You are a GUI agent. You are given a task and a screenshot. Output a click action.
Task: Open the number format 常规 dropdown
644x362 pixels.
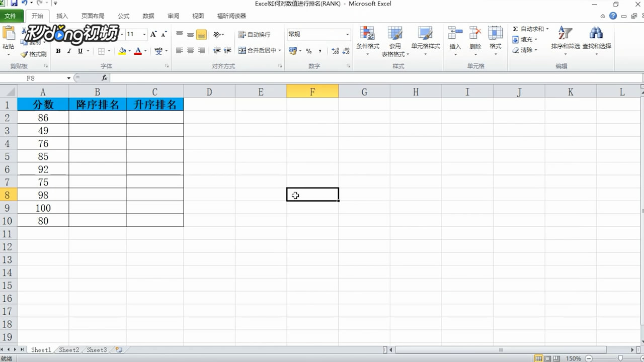tap(347, 34)
